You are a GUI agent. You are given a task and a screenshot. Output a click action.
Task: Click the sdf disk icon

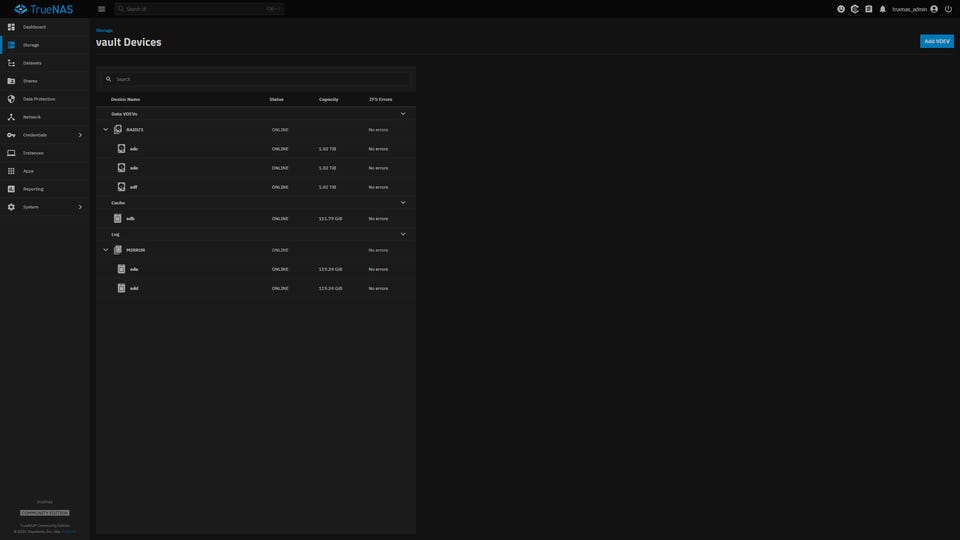click(x=121, y=187)
